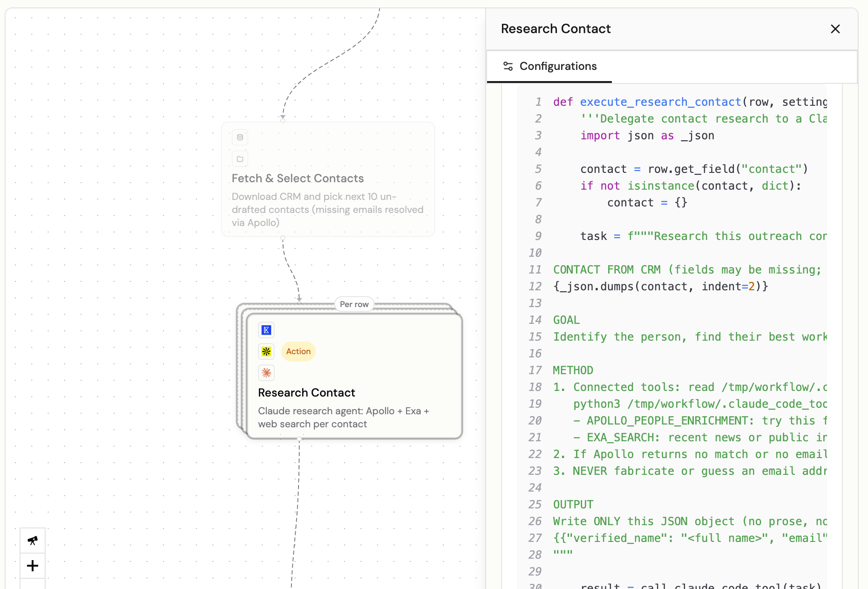Click the Research Contact panel title

[556, 29]
